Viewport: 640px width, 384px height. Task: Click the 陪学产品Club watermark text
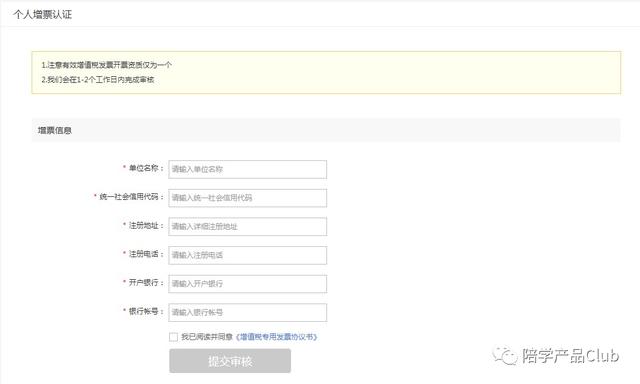[570, 356]
